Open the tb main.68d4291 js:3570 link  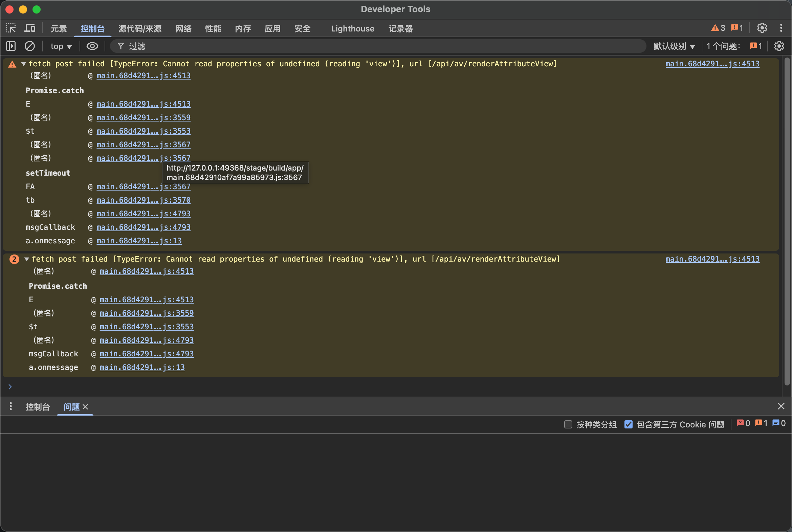point(143,200)
